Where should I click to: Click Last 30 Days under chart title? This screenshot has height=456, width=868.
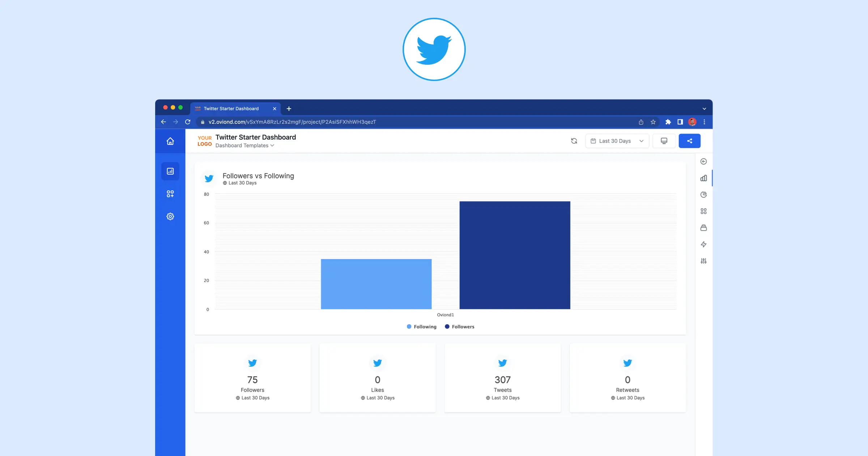(239, 183)
